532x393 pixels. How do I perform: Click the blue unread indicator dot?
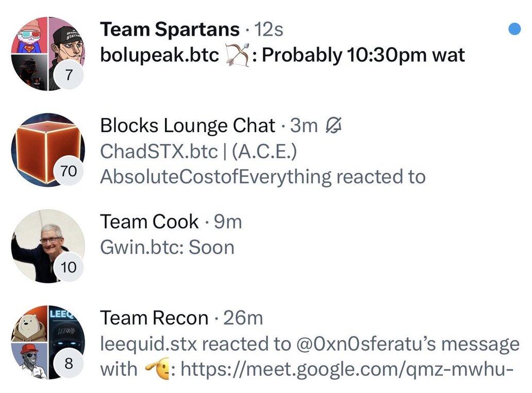(514, 29)
